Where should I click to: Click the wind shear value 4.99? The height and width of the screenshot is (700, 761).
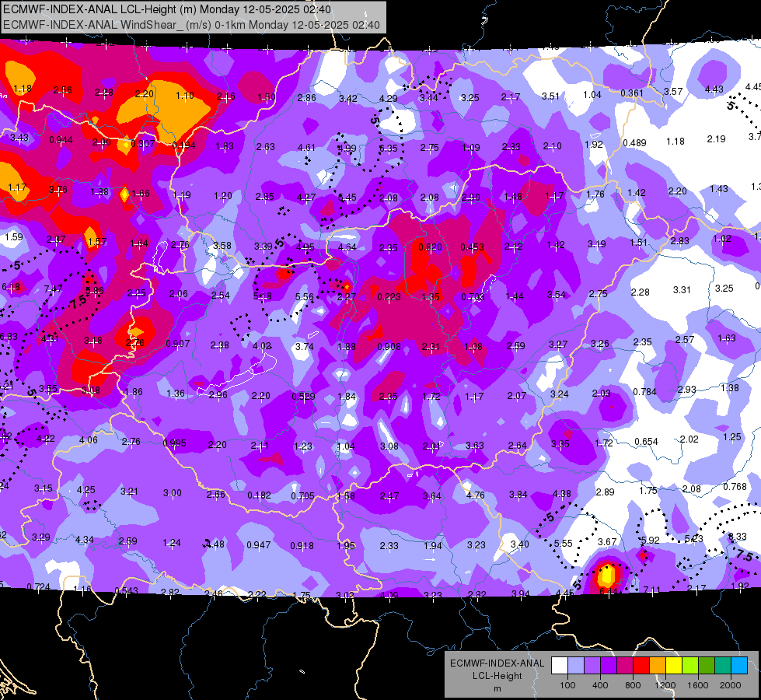pos(347,148)
